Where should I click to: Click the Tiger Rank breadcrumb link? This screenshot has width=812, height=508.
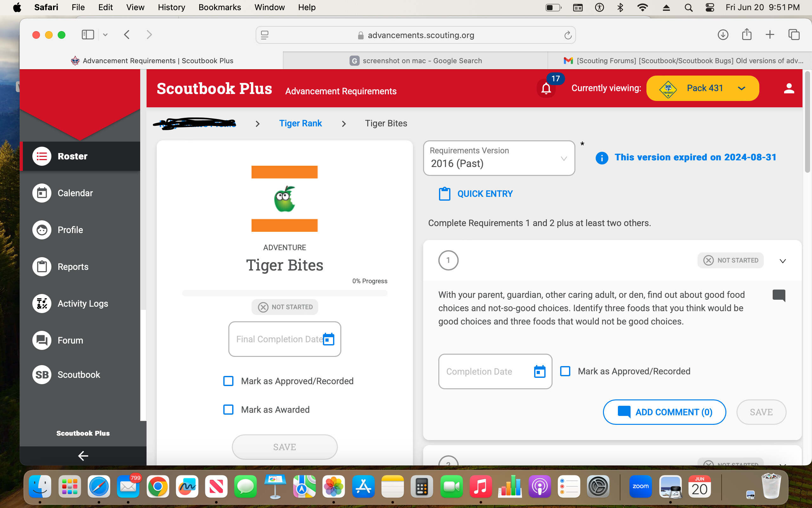(x=300, y=123)
